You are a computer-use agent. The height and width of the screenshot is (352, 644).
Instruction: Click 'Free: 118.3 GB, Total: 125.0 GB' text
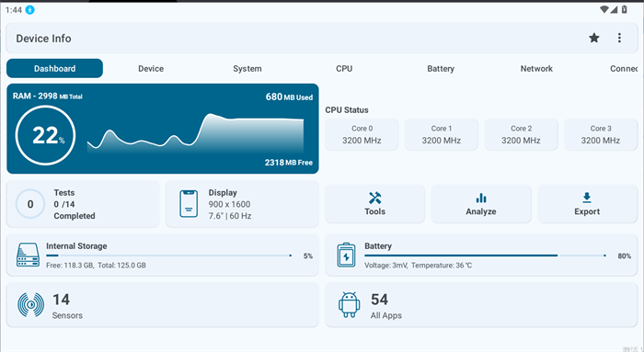point(96,266)
